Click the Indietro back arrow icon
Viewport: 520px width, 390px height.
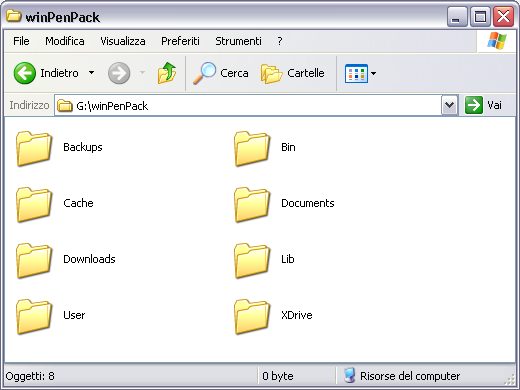click(x=25, y=73)
